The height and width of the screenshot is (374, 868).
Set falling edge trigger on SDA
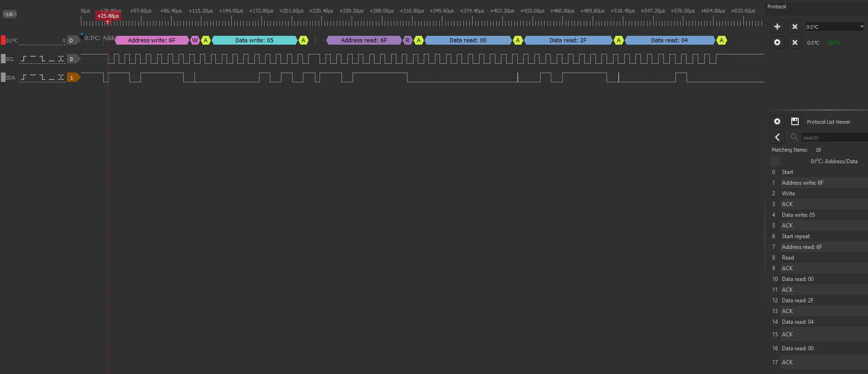(x=42, y=77)
